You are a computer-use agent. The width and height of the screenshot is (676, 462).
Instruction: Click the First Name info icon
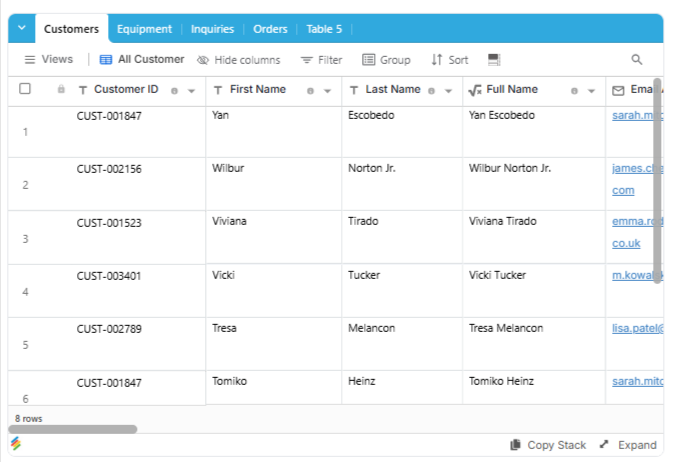click(310, 91)
